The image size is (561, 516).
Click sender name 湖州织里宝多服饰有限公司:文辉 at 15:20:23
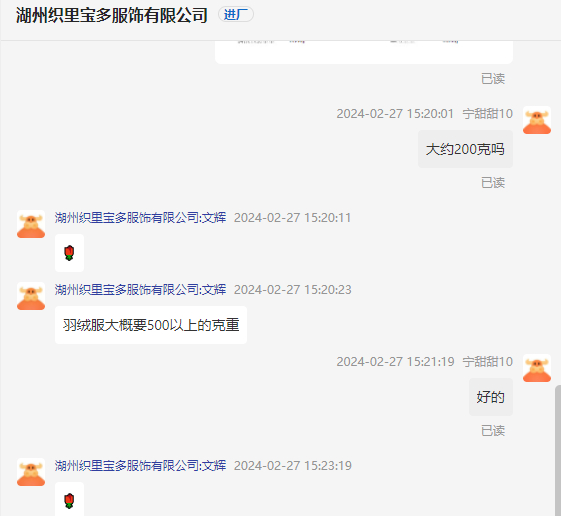pyautogui.click(x=140, y=289)
